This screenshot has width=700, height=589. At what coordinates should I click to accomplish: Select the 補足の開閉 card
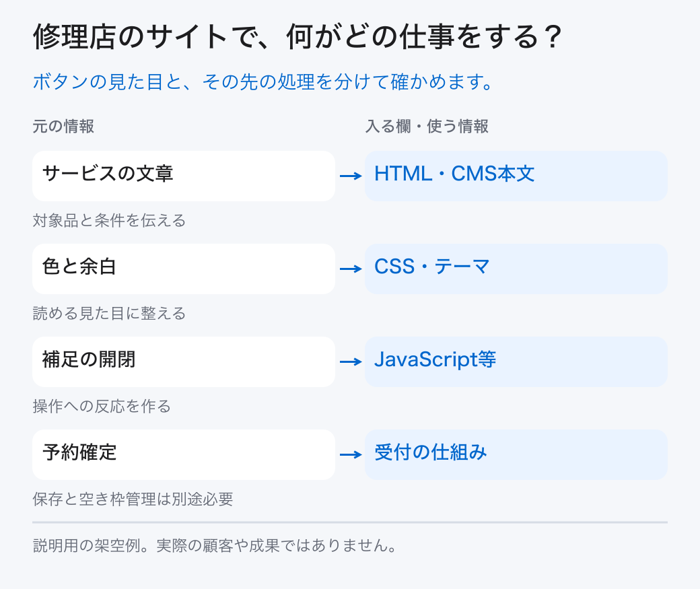tap(184, 361)
